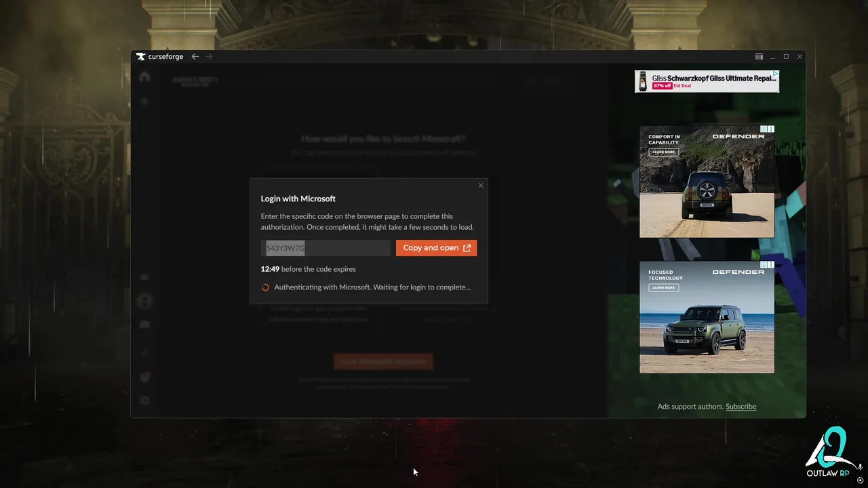Open the Home icon in sidebar
Image resolution: width=868 pixels, height=488 pixels.
click(144, 77)
